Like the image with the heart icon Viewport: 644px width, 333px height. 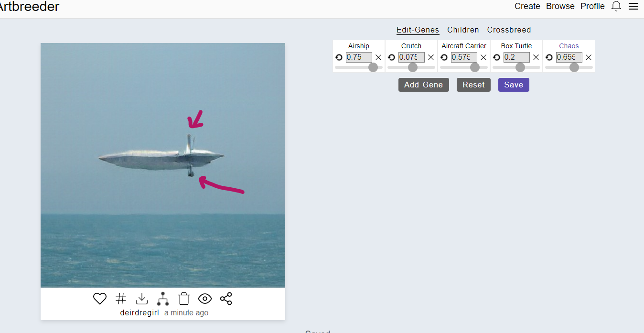pyautogui.click(x=99, y=299)
